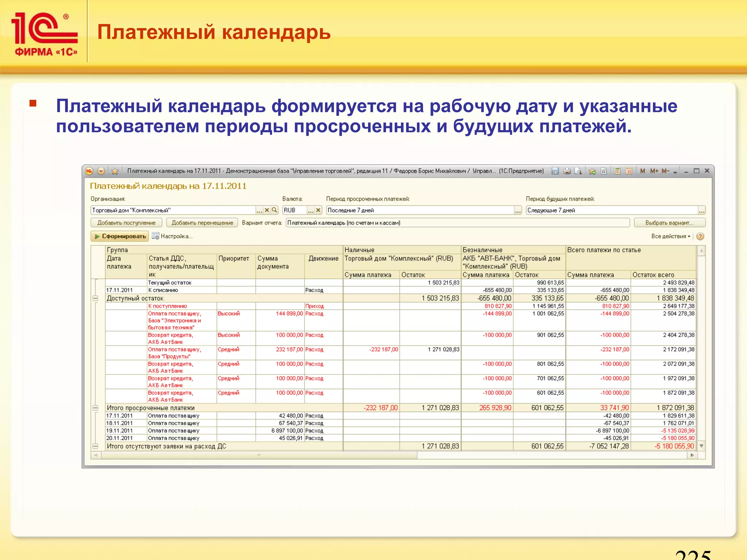Open favorites list page-star icon
Screen dimensions: 747x560
604,171
